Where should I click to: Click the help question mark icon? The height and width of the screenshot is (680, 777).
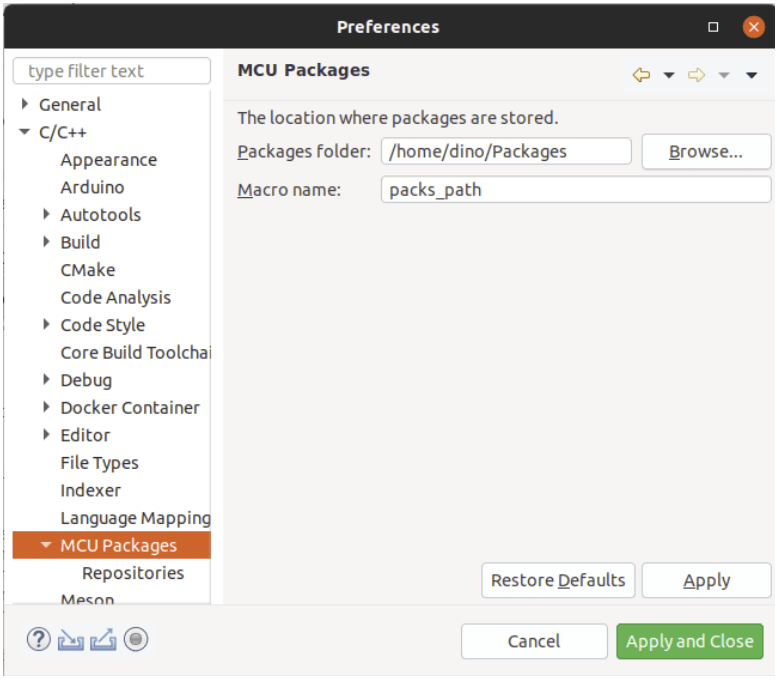(38, 640)
